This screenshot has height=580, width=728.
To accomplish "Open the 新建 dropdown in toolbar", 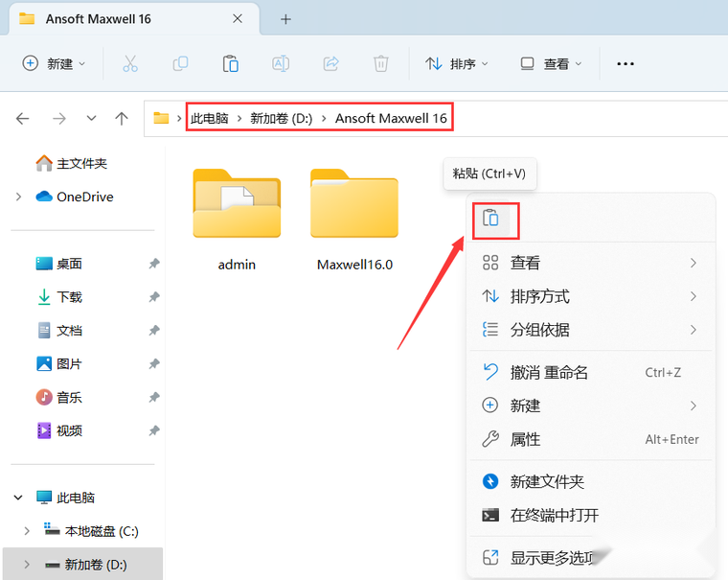I will [54, 63].
